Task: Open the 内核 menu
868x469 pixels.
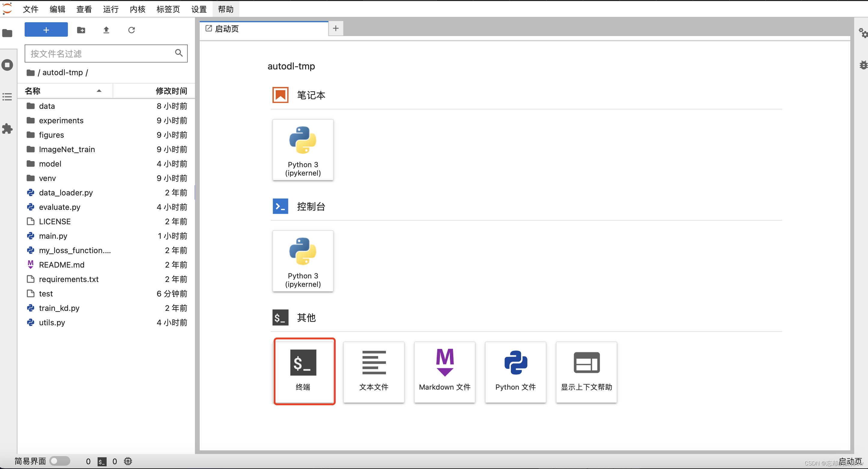Action: [137, 9]
